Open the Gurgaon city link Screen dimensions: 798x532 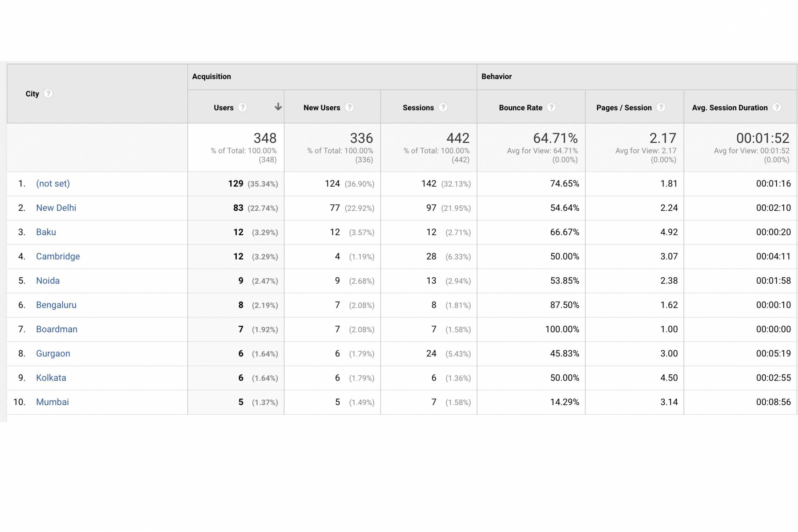click(53, 354)
